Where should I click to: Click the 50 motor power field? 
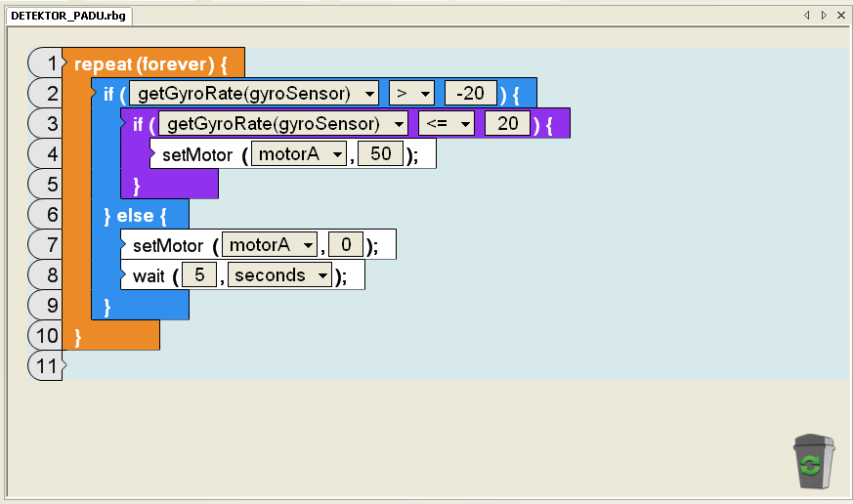pos(381,154)
